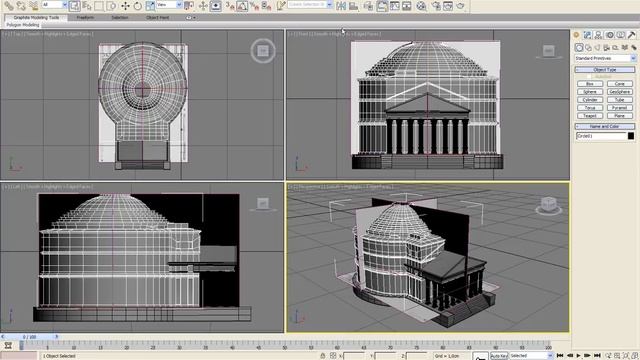Open the Polygon Modeling panel tab

click(23, 25)
